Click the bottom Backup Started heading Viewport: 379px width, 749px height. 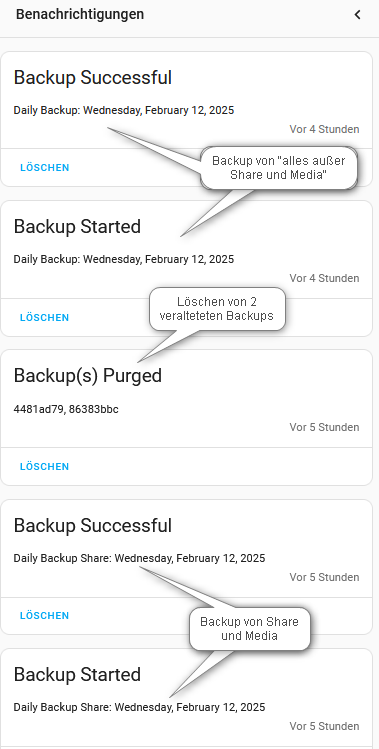tap(77, 674)
